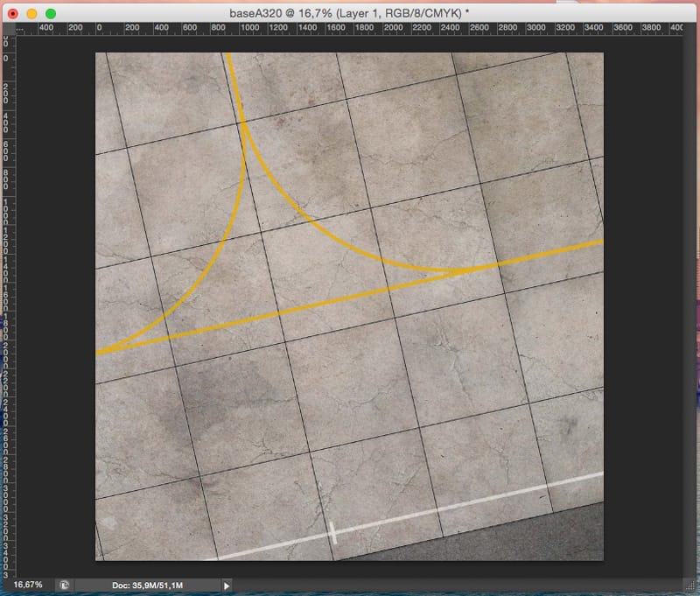
Task: Click the white tick mark on the white line
Action: click(333, 532)
